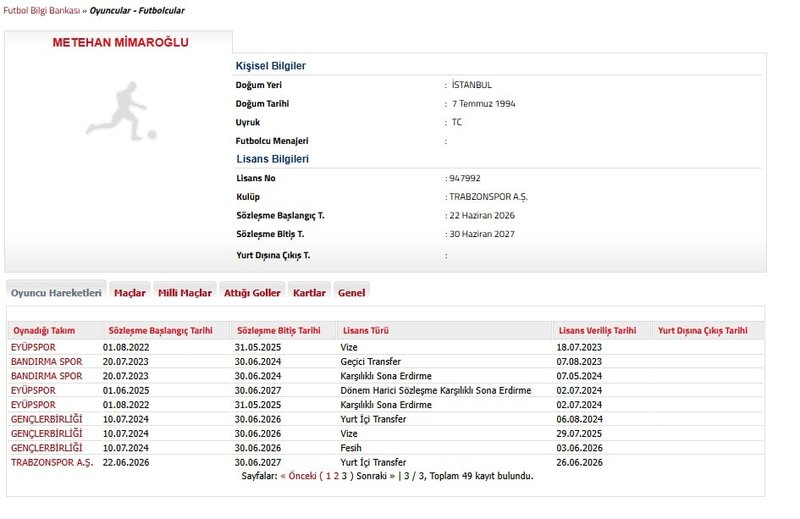This screenshot has height=519, width=800.
Task: Click the license date 06.08.2024
Action: tap(580, 419)
